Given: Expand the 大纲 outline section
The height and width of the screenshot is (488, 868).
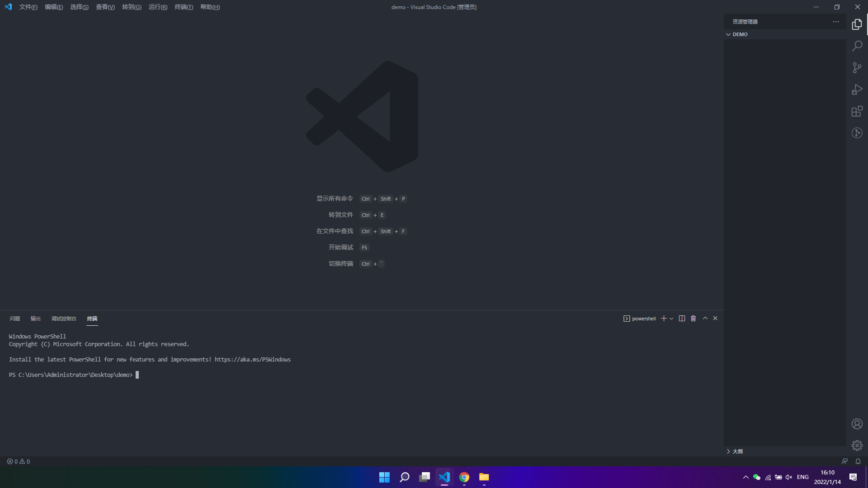Looking at the screenshot, I should (785, 451).
